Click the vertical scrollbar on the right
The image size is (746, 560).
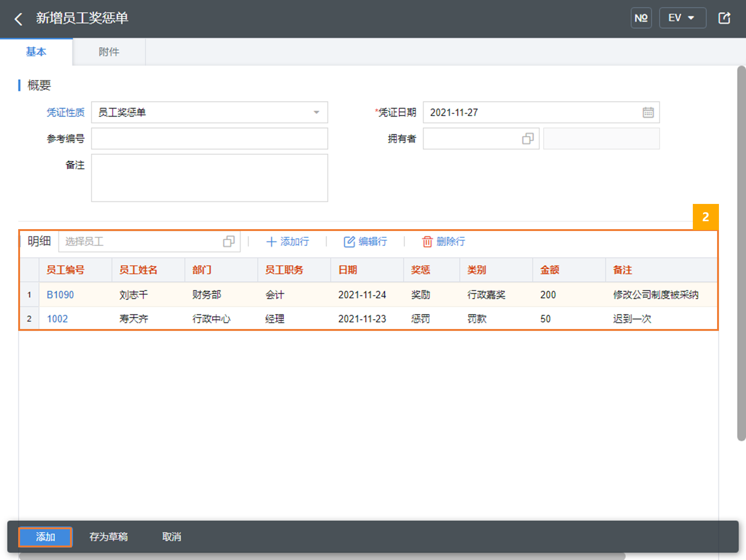pyautogui.click(x=741, y=253)
